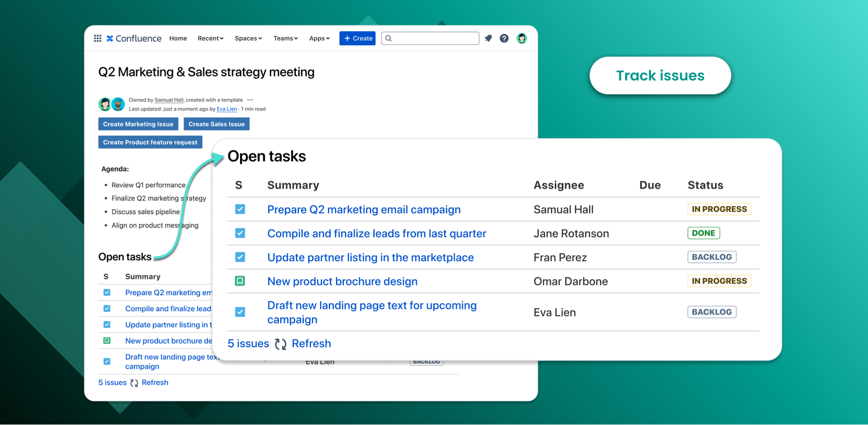Click the green story icon beside the enlarged 'New product brochure design' link

point(240,281)
